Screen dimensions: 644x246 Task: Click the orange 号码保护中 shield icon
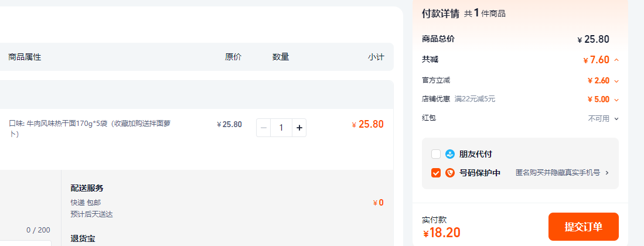coord(449,173)
